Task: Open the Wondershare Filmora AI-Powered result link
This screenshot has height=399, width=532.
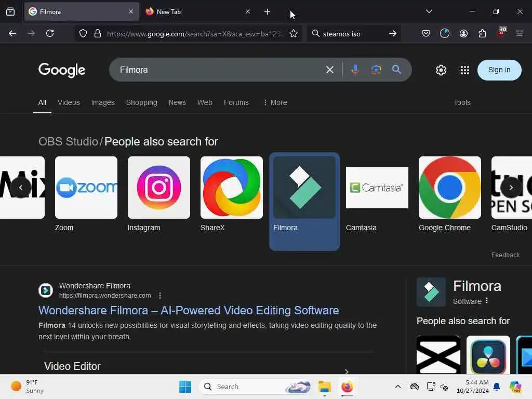Action: 189,311
